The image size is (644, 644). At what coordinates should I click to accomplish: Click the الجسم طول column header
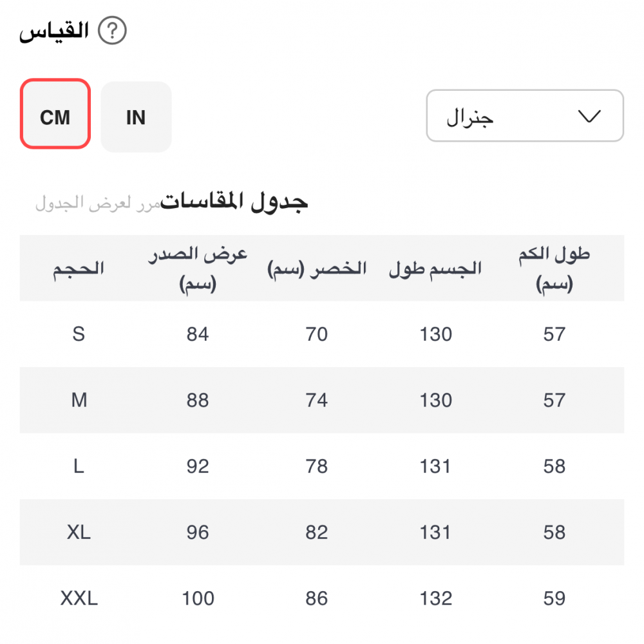[x=435, y=269]
